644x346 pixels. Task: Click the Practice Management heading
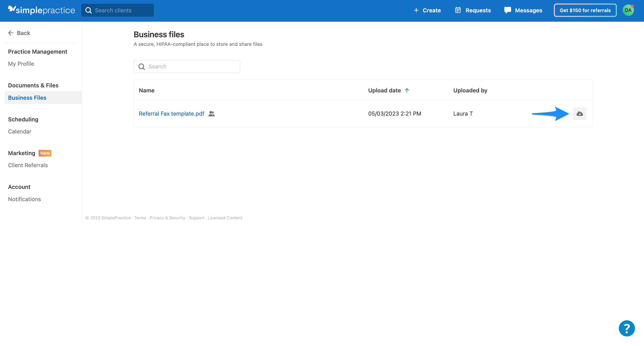pos(38,52)
